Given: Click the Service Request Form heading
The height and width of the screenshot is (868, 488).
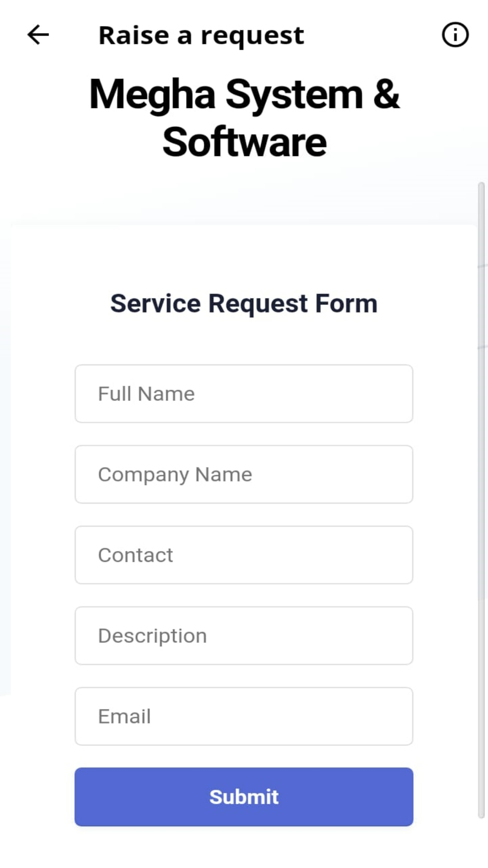Looking at the screenshot, I should point(244,303).
